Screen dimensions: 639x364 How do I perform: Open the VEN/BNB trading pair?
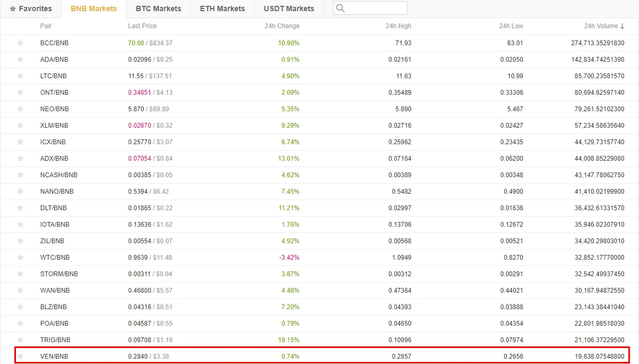click(54, 357)
